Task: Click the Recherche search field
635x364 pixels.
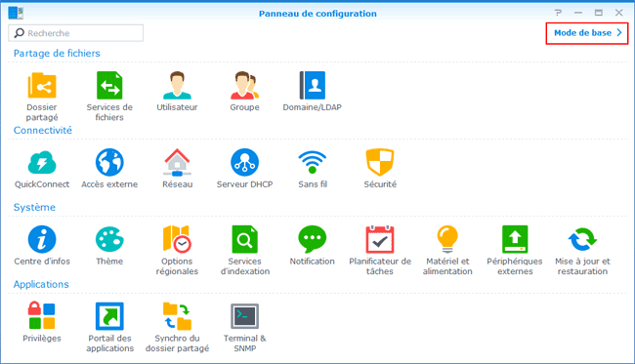Action: 76,33
